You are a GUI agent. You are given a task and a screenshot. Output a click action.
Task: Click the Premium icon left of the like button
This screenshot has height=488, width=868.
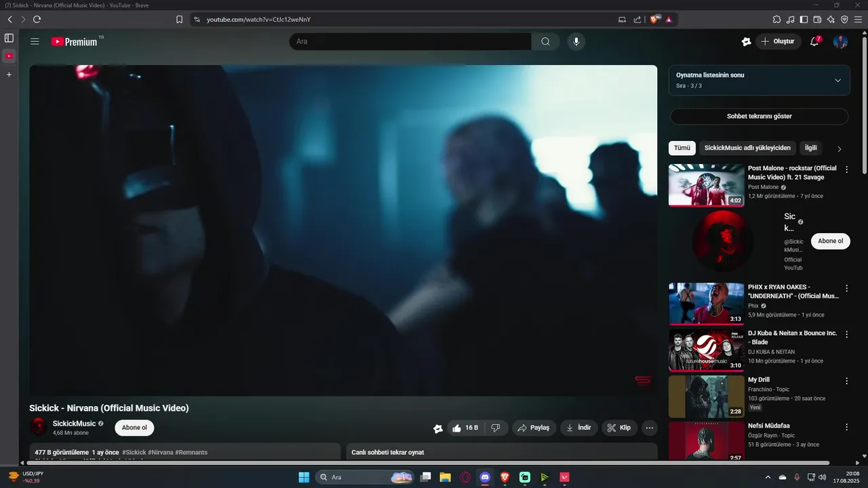coord(438,428)
